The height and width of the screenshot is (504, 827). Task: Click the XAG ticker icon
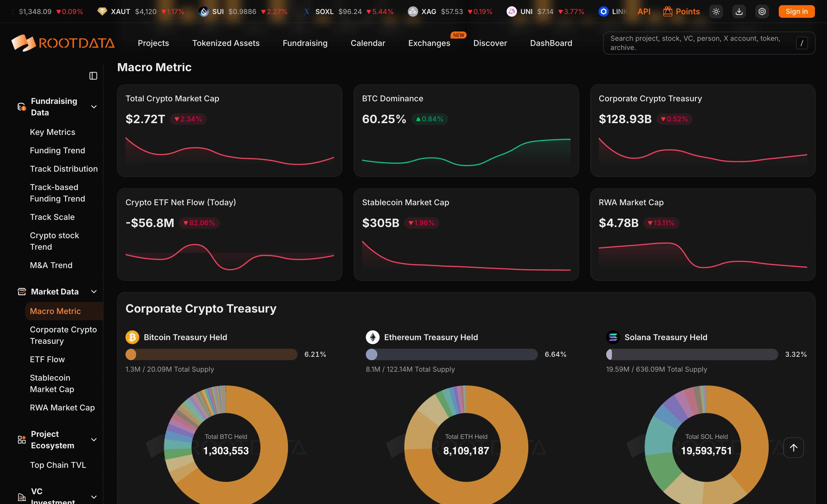pyautogui.click(x=412, y=11)
